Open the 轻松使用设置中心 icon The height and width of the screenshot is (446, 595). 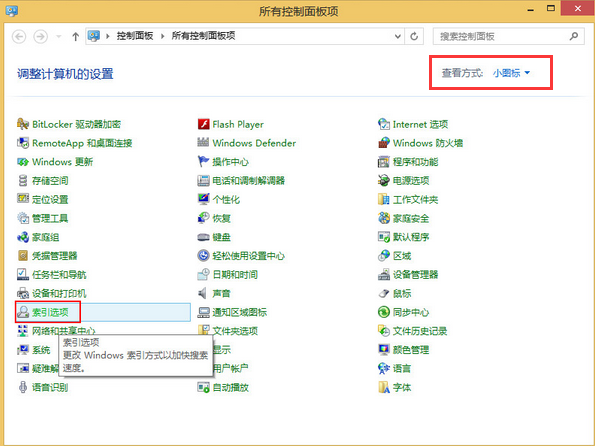pos(203,256)
